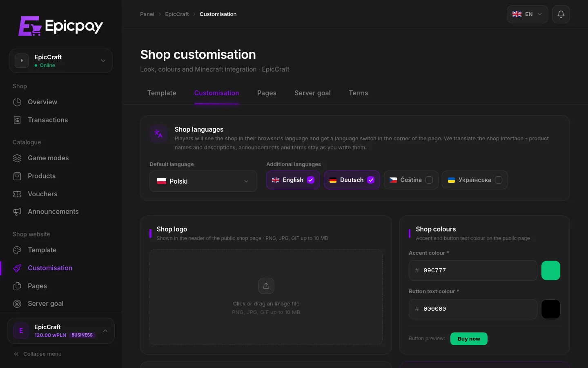This screenshot has width=588, height=368.
Task: Click the Game modes layers icon
Action: (17, 158)
